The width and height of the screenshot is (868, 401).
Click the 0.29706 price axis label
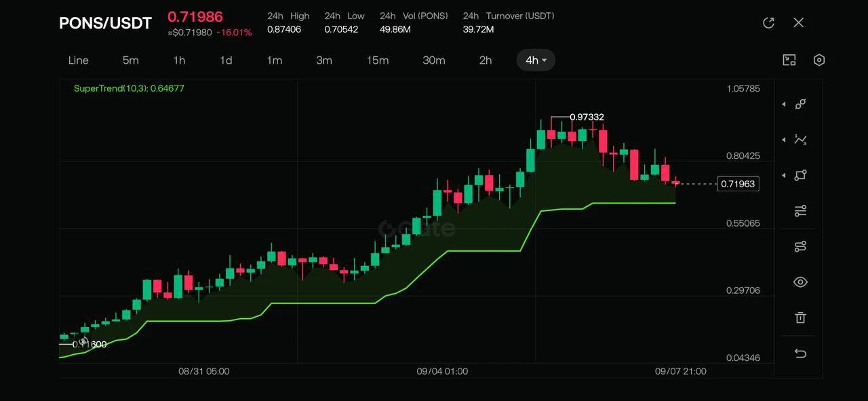[743, 290]
